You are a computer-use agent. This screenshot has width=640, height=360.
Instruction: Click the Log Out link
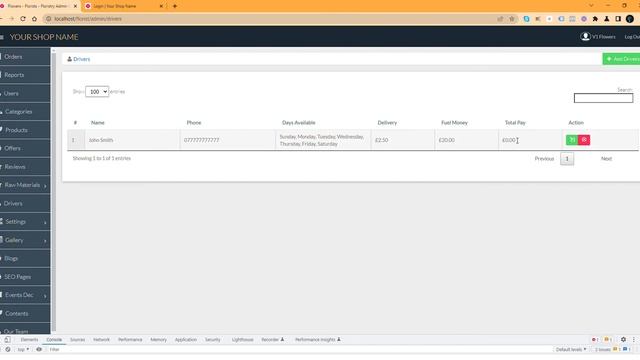pos(632,37)
